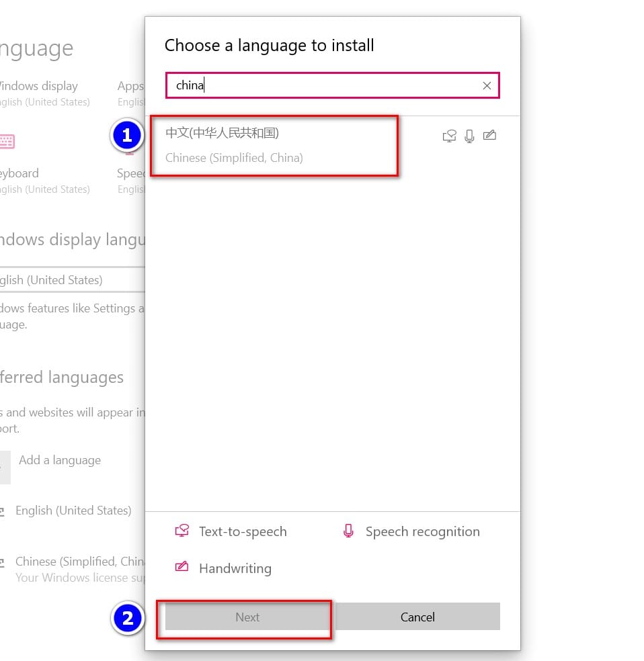Click the 'Text-to-speech' legend label
Image resolution: width=644 pixels, height=661 pixels.
[x=243, y=531]
